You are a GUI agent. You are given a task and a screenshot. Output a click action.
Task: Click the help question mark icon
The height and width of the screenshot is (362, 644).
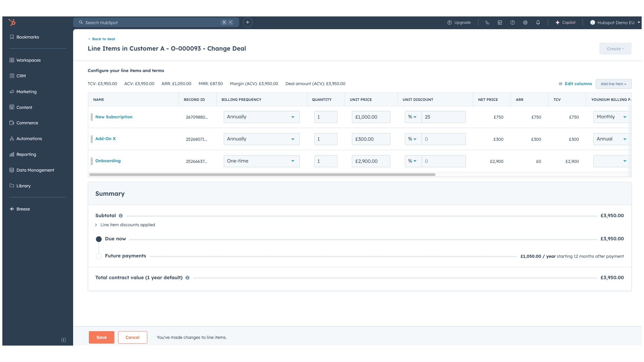[513, 22]
